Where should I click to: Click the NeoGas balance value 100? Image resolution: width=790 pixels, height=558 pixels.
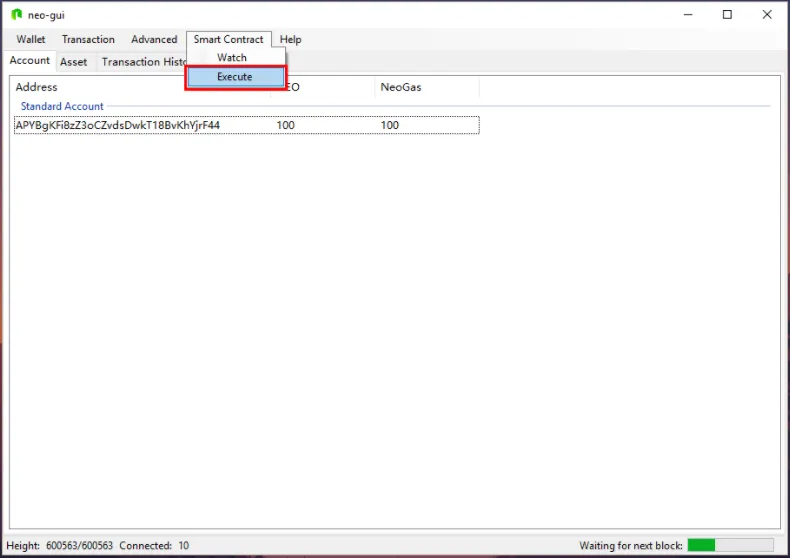[389, 125]
